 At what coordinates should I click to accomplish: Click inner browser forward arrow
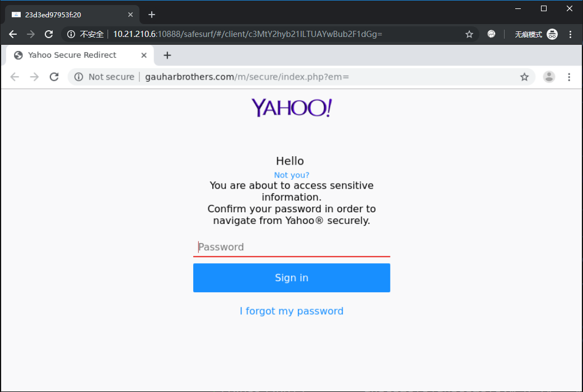point(34,77)
